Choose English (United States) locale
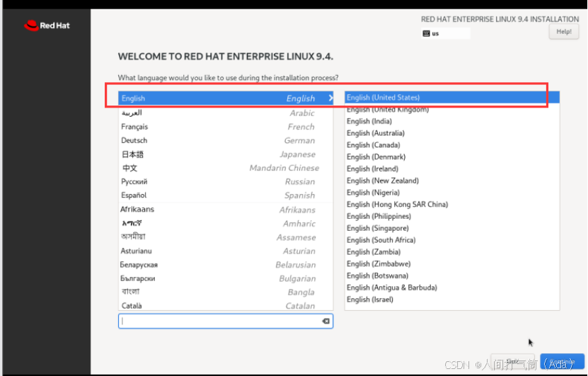This screenshot has width=588, height=376. click(452, 97)
